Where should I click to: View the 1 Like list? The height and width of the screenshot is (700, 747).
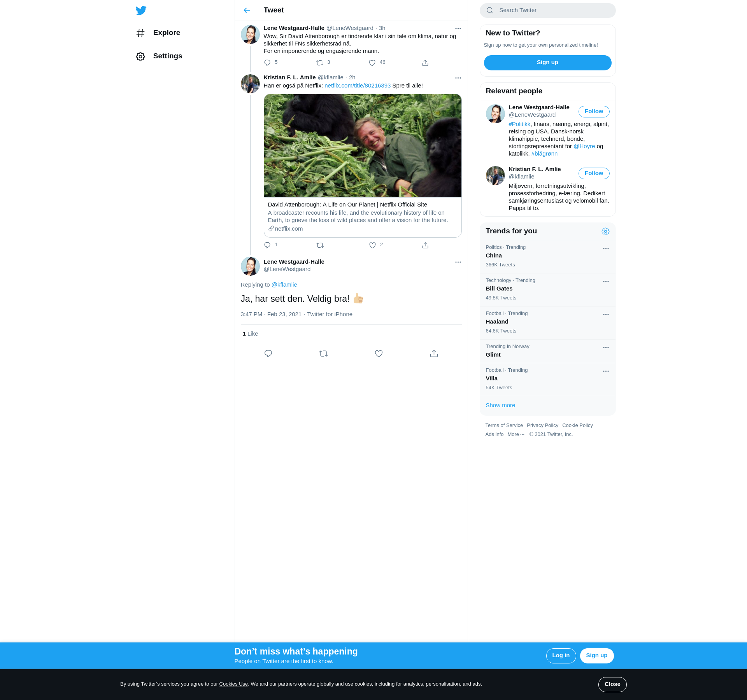point(250,334)
